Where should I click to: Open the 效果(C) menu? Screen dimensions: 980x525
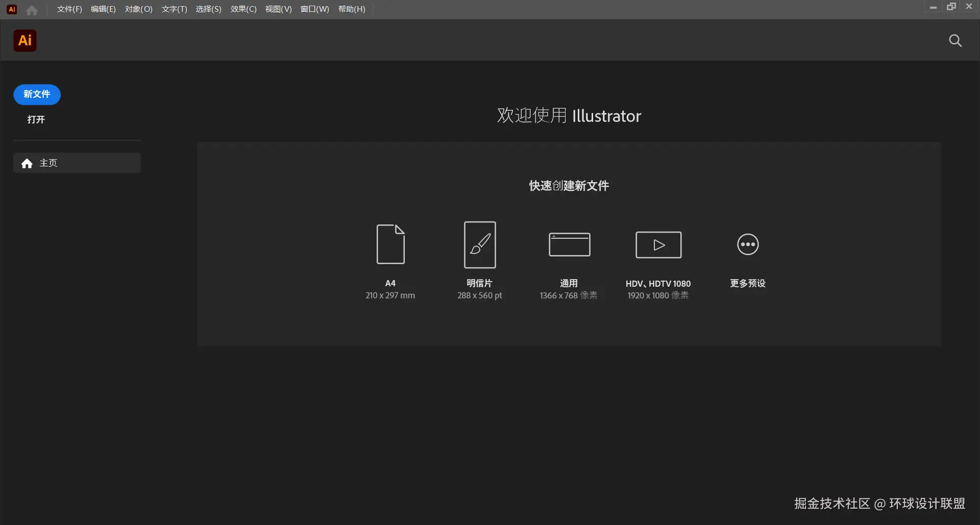(x=243, y=9)
